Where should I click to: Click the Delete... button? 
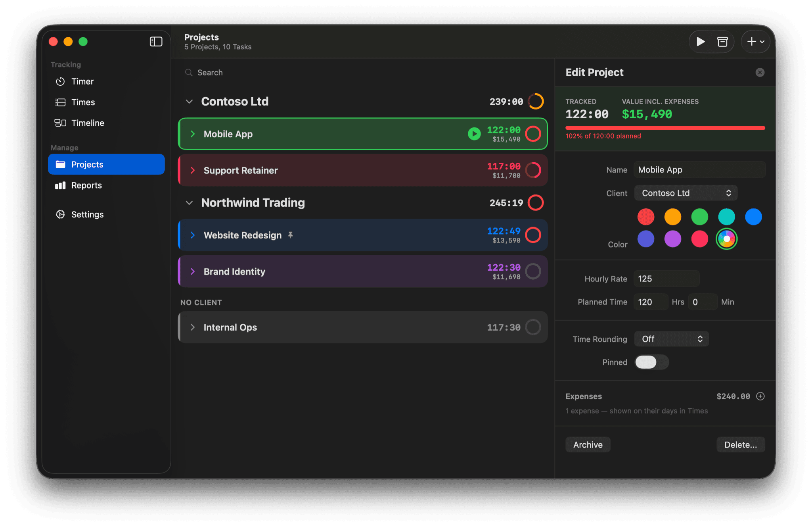tap(740, 444)
